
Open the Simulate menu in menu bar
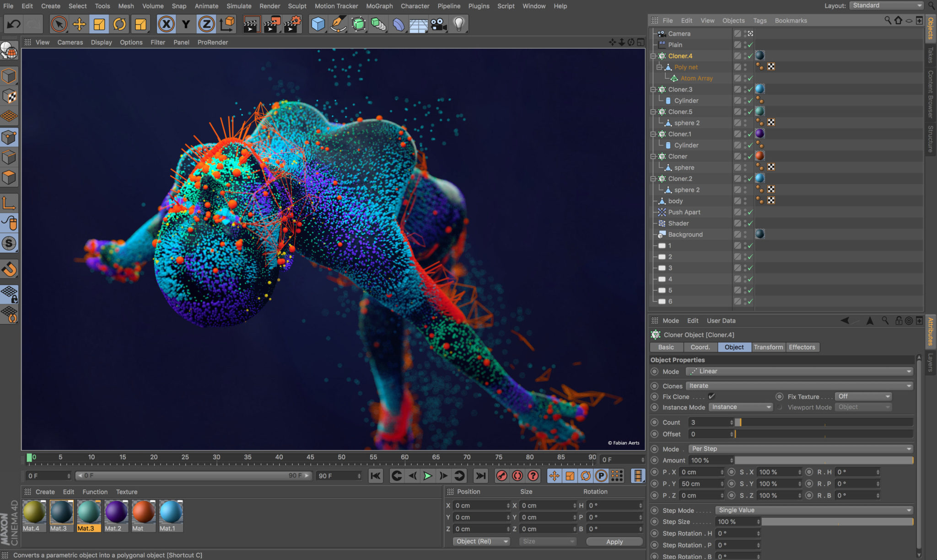(239, 6)
